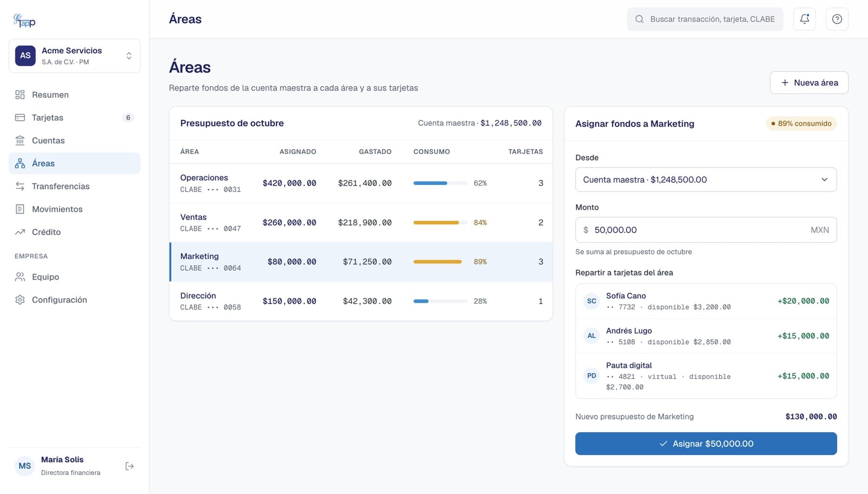Go to Resumen in the sidebar
The height and width of the screenshot is (494, 868).
(x=74, y=94)
